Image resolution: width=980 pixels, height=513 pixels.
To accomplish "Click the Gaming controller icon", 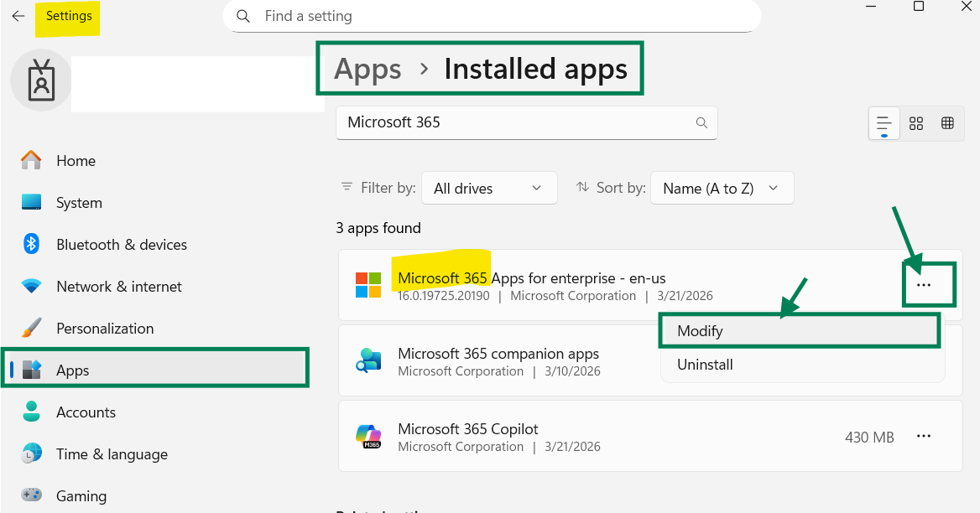I will [31, 495].
